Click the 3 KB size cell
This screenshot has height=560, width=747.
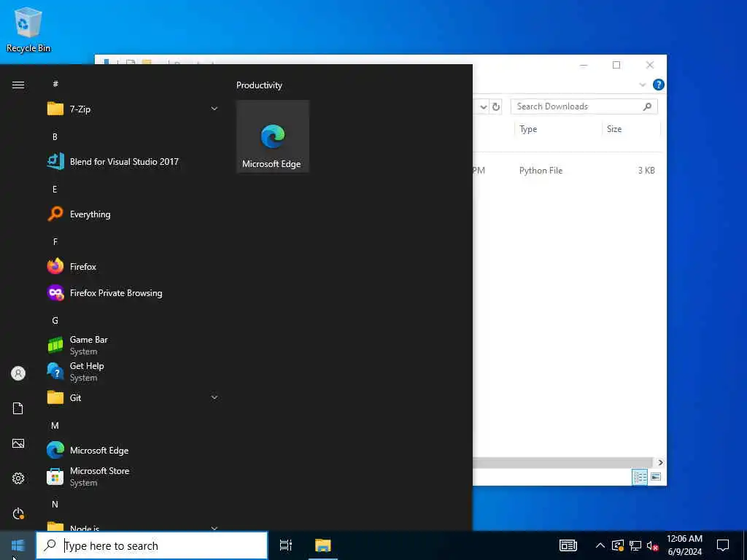pyautogui.click(x=646, y=171)
